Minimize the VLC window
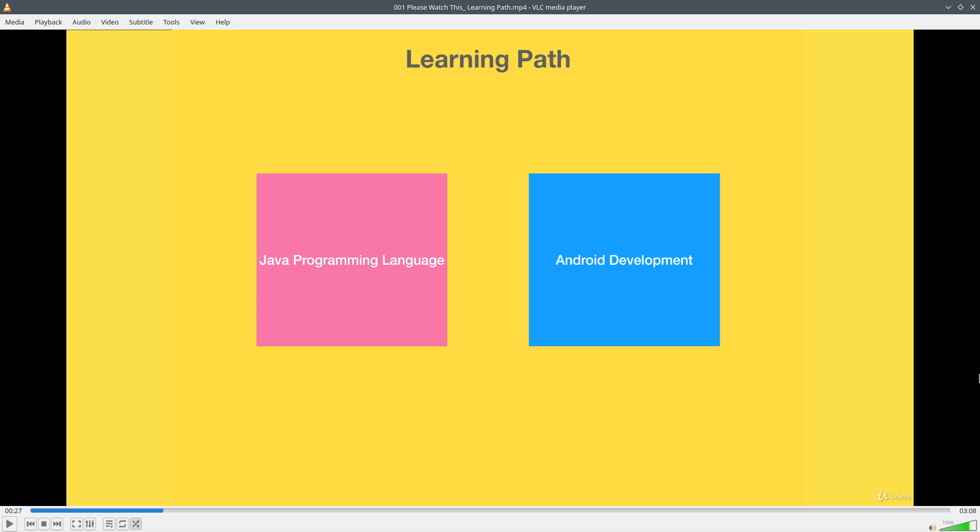The image size is (980, 532). (x=948, y=7)
